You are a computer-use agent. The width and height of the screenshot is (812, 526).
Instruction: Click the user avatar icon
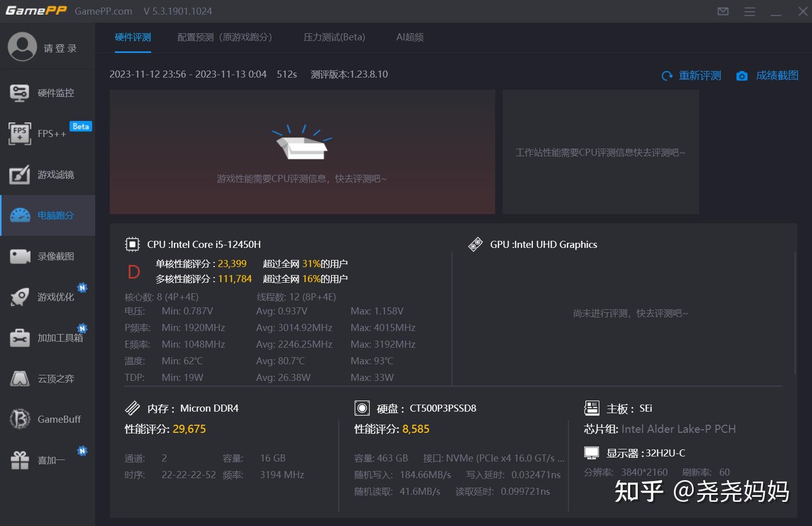(22, 47)
